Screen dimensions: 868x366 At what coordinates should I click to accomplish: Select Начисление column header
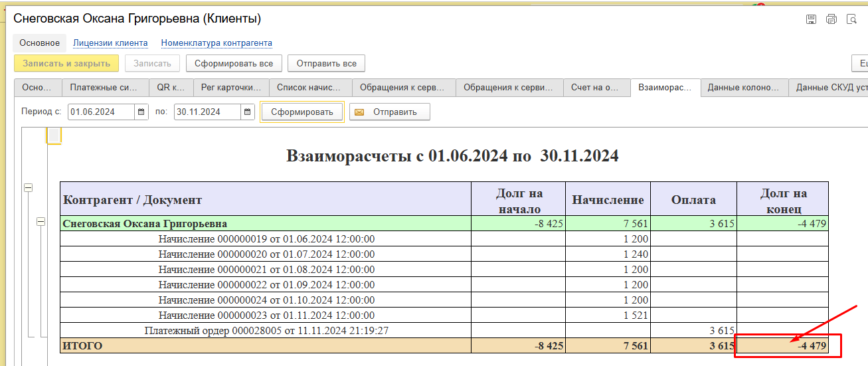[x=608, y=199]
